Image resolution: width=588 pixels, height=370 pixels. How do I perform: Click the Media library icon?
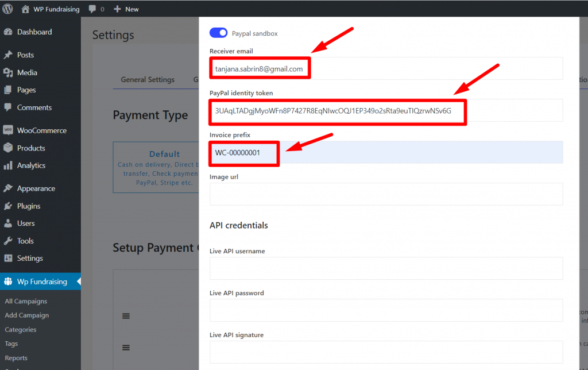click(x=8, y=72)
